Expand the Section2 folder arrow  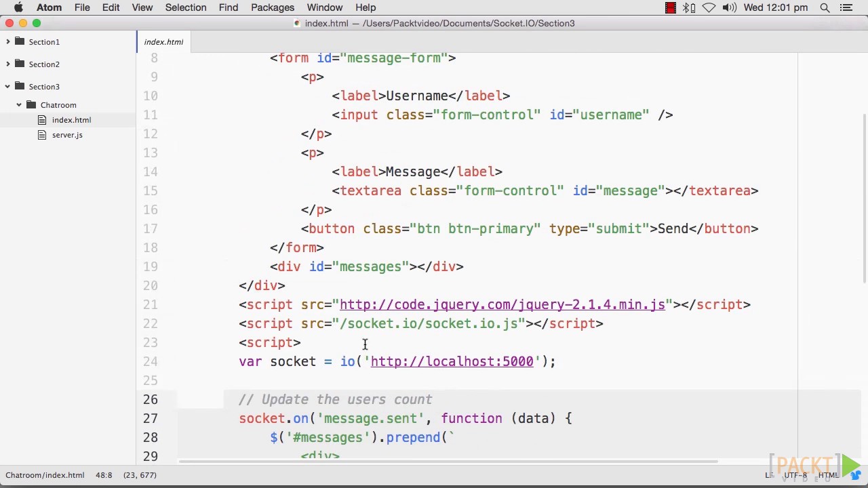pyautogui.click(x=7, y=64)
